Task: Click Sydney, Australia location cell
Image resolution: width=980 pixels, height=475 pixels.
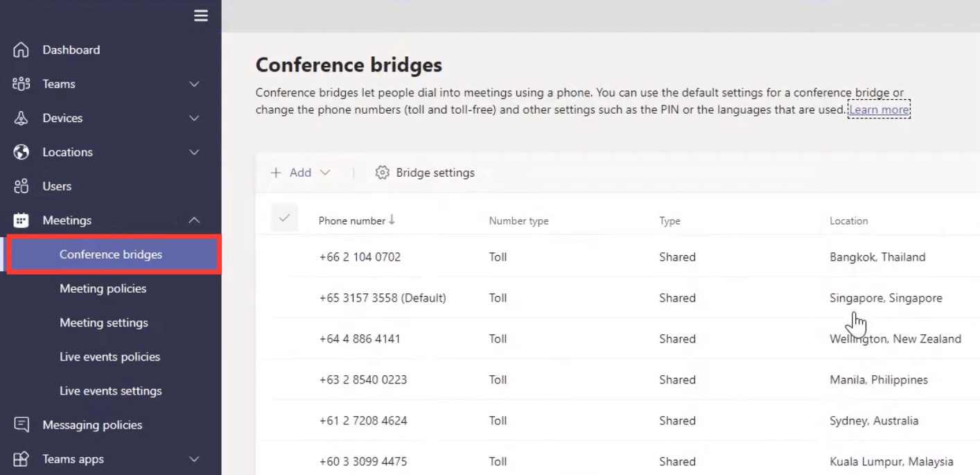Action: coord(874,420)
